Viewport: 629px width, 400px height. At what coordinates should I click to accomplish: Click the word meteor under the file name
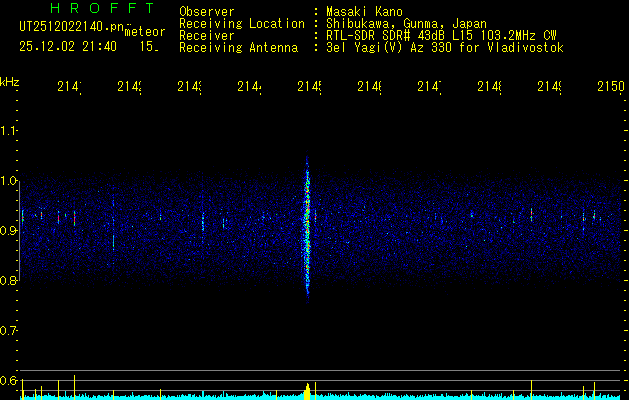[x=145, y=32]
